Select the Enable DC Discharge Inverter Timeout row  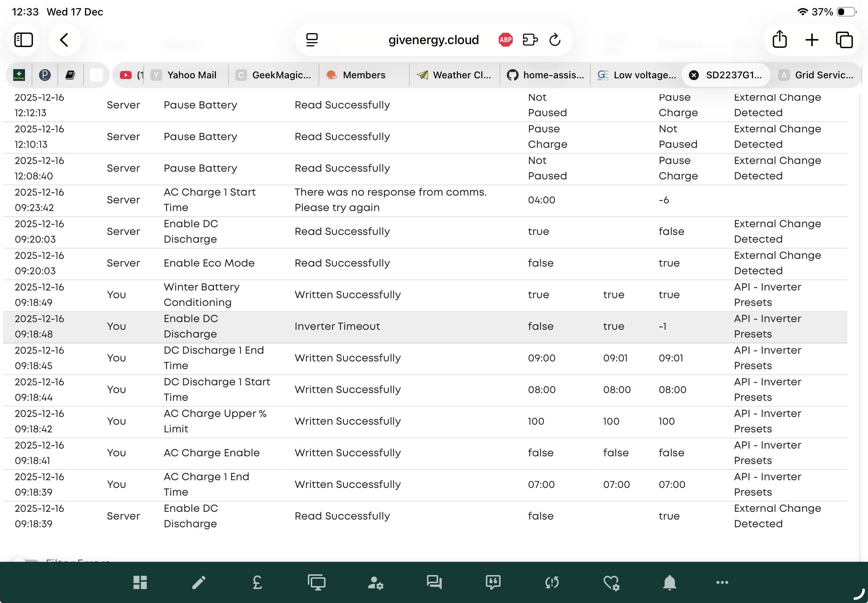click(x=425, y=327)
